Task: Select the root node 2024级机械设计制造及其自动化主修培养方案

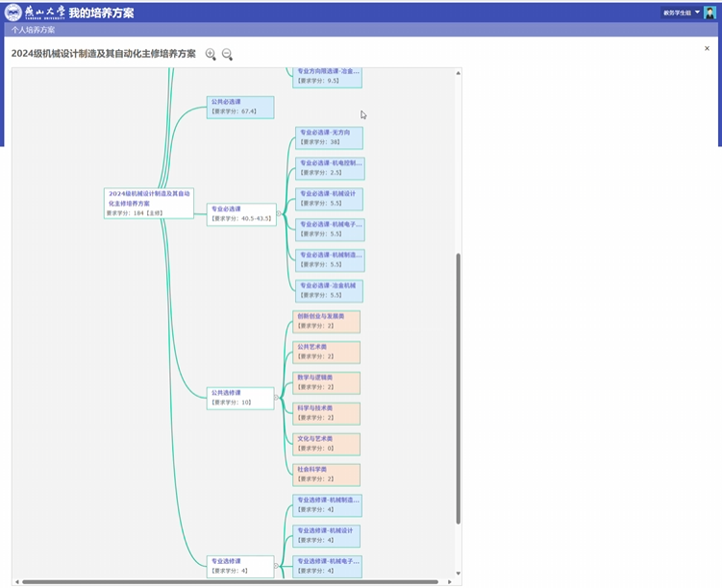Action: (x=149, y=204)
